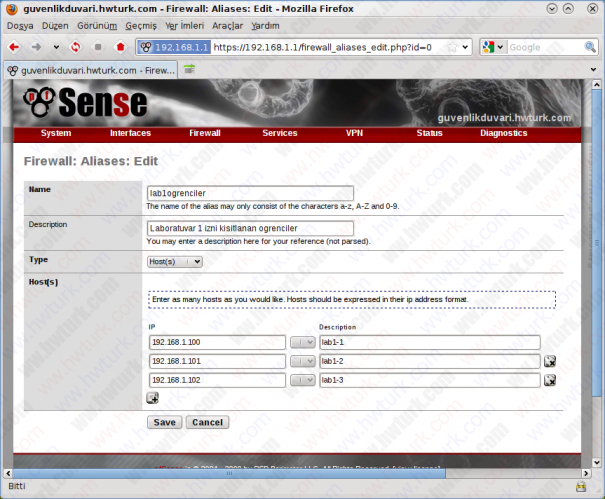The width and height of the screenshot is (605, 499).
Task: Delete the lab1-3 host row
Action: click(550, 381)
